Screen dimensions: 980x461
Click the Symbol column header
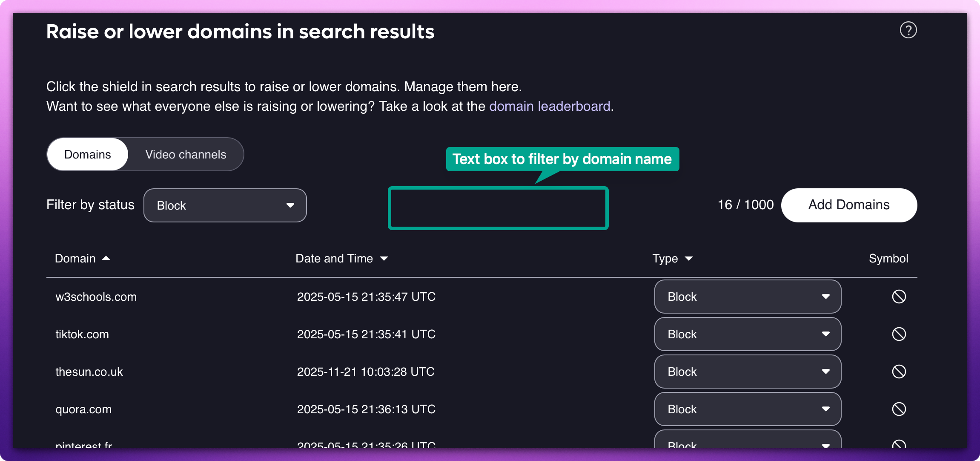pyautogui.click(x=888, y=259)
